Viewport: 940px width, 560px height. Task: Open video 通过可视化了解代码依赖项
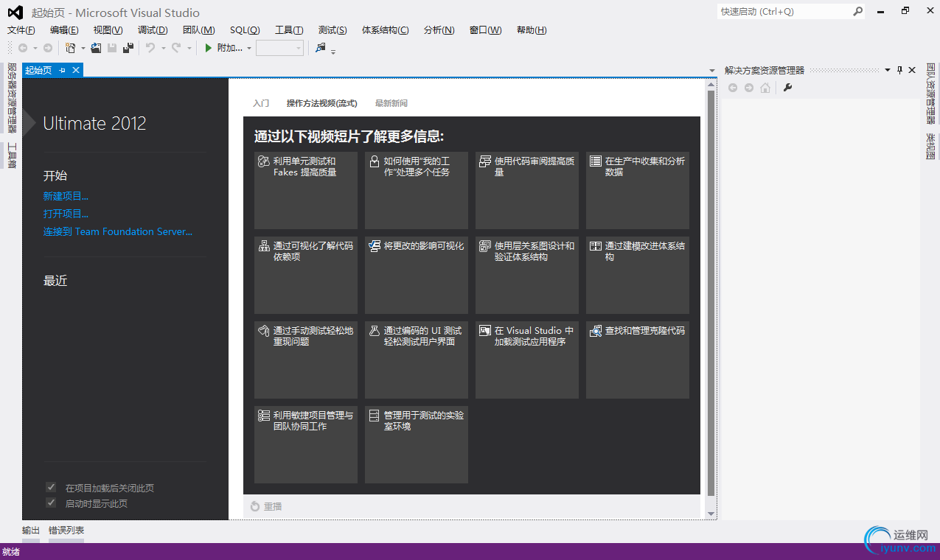pyautogui.click(x=306, y=275)
